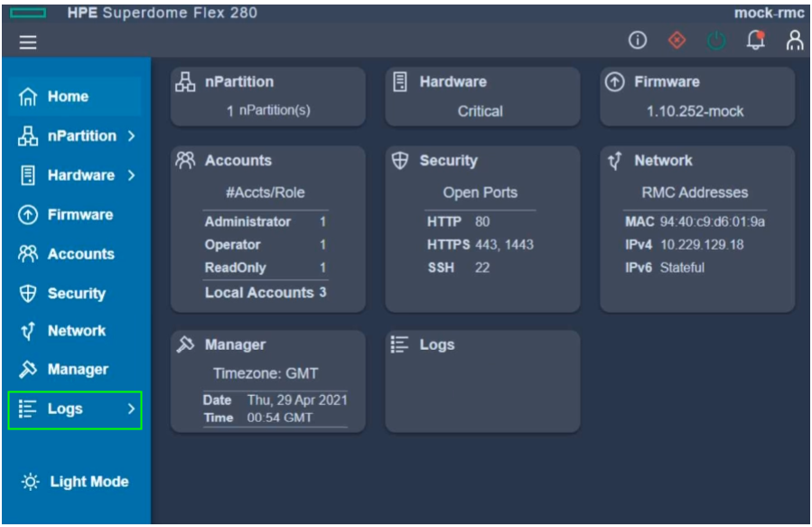Click the Accounts people icon in sidebar
The height and width of the screenshot is (527, 812).
[28, 253]
